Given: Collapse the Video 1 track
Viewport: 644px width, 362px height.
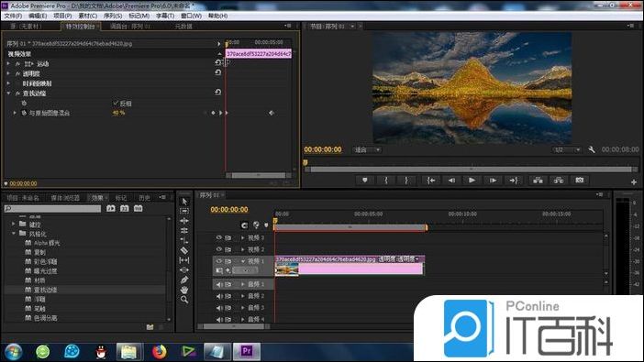Looking at the screenshot, I should pyautogui.click(x=243, y=261).
